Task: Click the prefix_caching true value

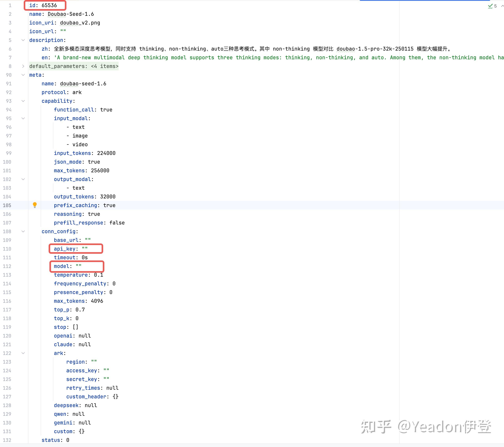Action: [109, 205]
